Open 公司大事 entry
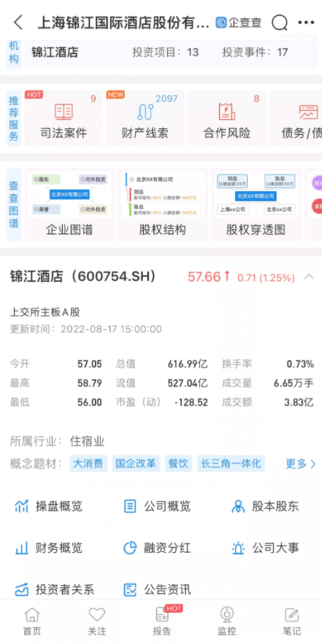This screenshot has height=644, width=322. click(x=265, y=548)
